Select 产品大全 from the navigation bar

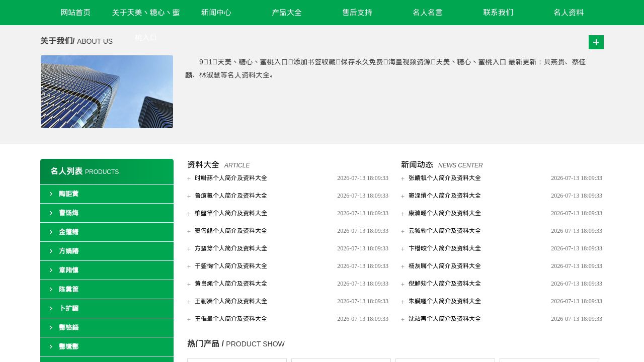pos(287,13)
